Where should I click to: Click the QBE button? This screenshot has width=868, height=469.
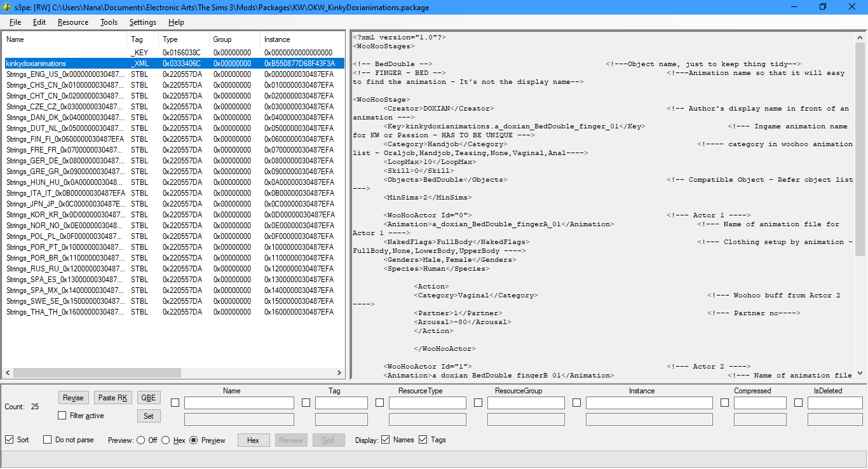pyautogui.click(x=149, y=398)
